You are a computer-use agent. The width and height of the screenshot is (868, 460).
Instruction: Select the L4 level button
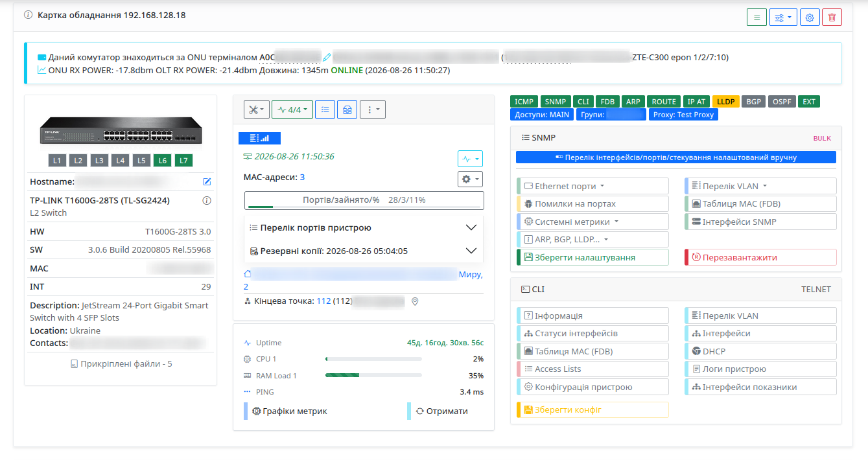[x=120, y=160]
